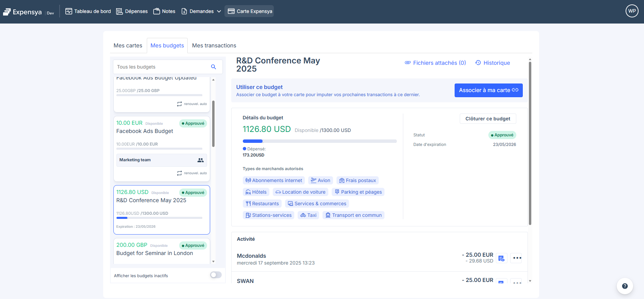
Task: Click the WP user avatar
Action: pos(632,11)
